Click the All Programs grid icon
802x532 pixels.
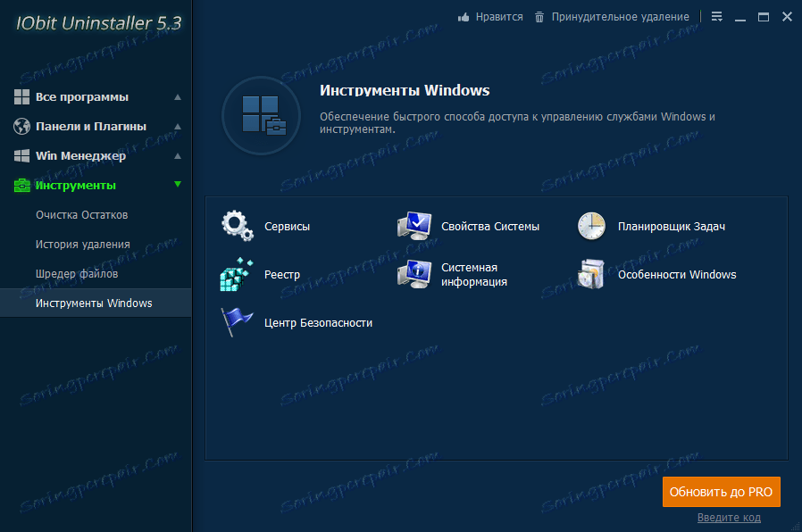(x=21, y=97)
